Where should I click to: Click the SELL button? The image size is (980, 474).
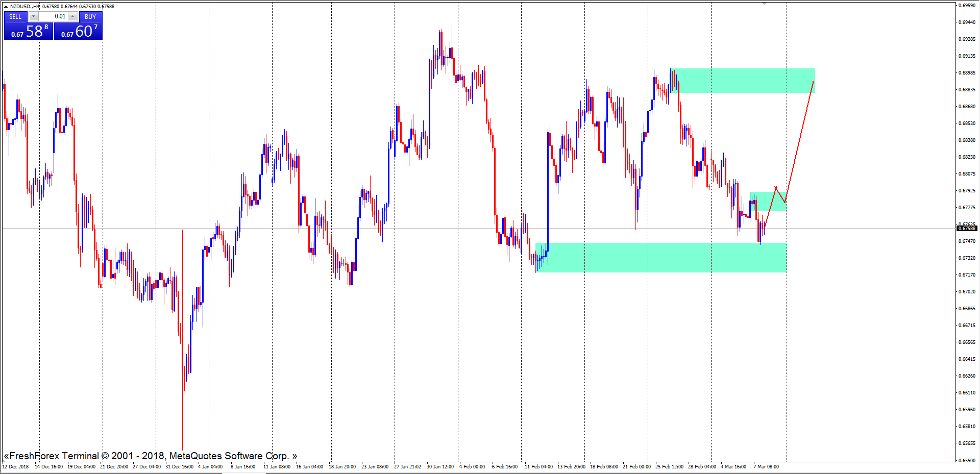pos(15,17)
